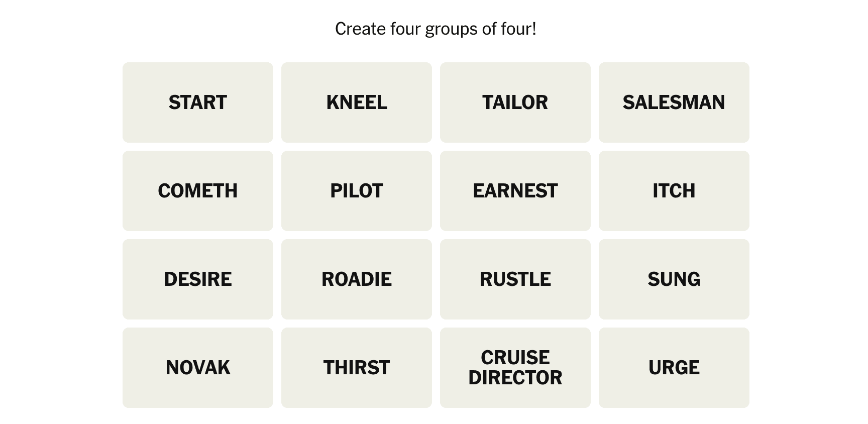Pick the TAILOR tile
The image size is (868, 424).
515,102
